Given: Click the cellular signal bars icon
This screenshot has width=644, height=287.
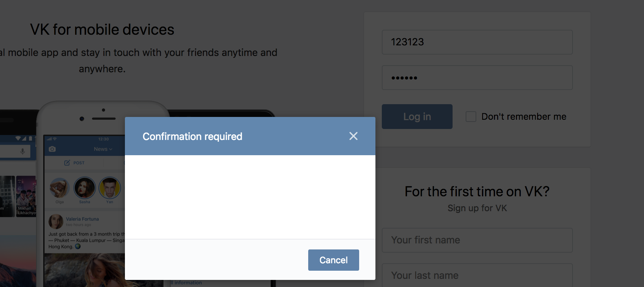Looking at the screenshot, I should [49, 139].
